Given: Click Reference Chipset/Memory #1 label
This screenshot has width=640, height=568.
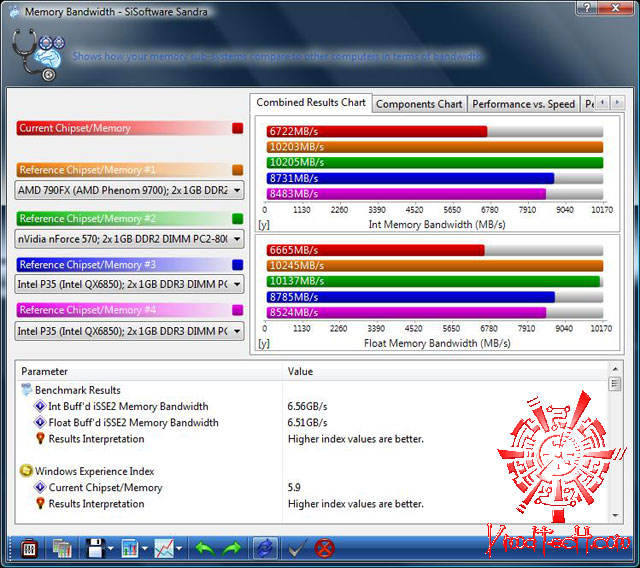Looking at the screenshot, I should click(x=87, y=170).
